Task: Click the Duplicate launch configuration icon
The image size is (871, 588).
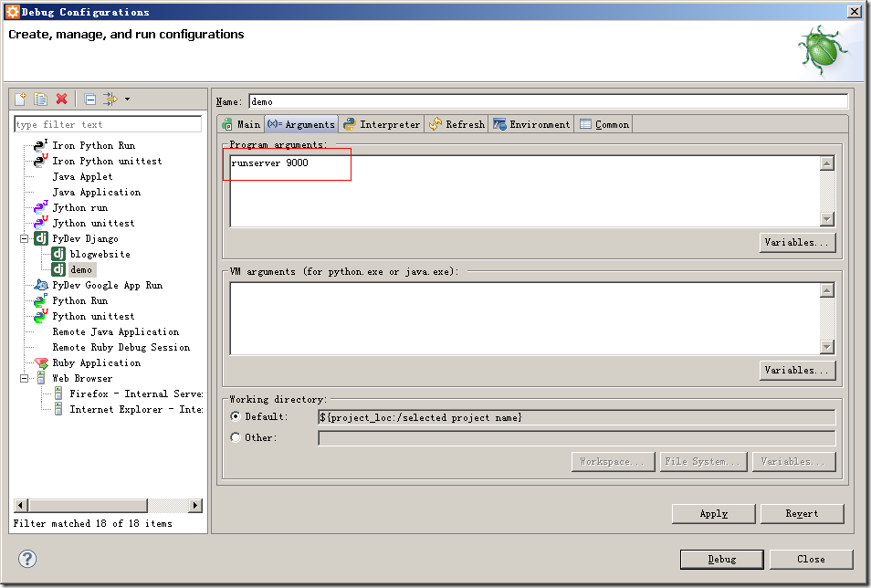Action: 40,99
